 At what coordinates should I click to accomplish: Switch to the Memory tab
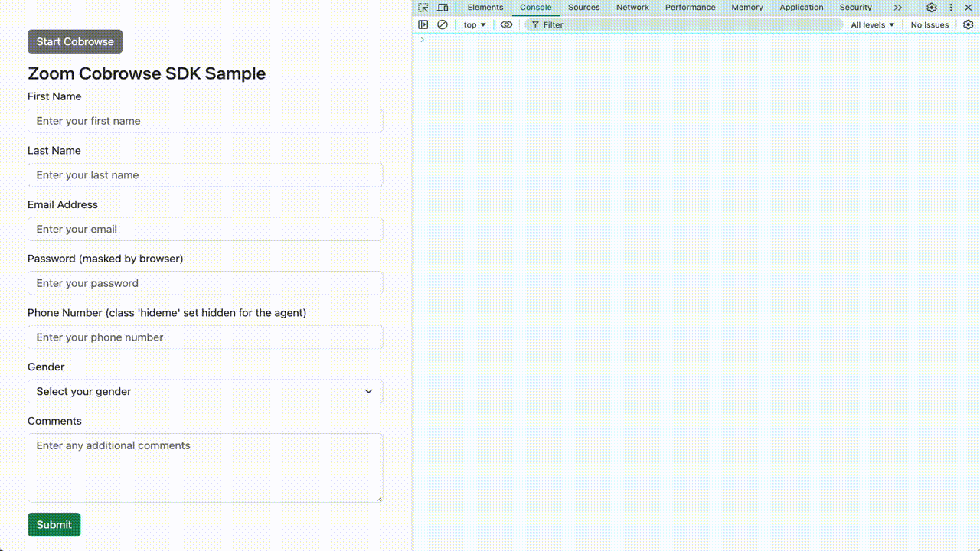click(747, 8)
